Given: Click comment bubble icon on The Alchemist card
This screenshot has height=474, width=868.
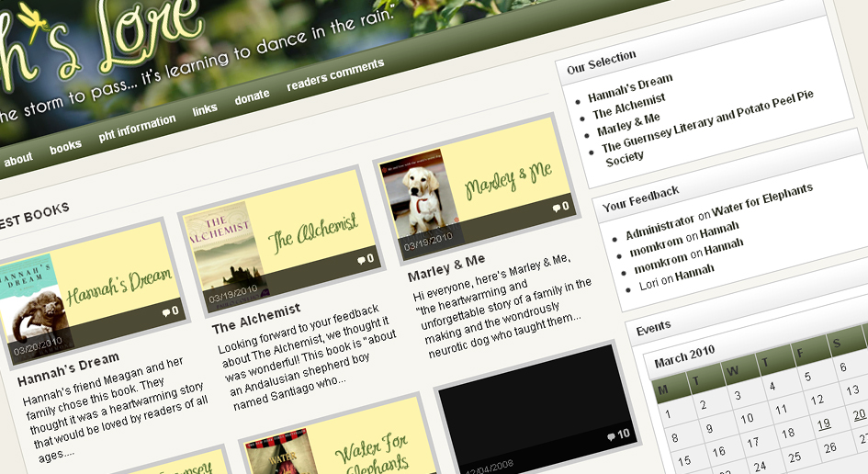Looking at the screenshot, I should pos(361,260).
